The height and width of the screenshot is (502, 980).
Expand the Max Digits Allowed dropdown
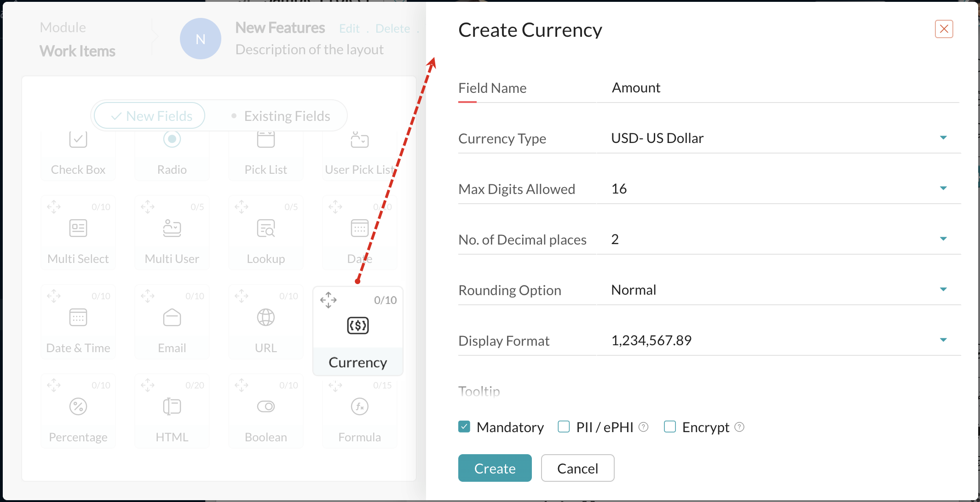778,188
